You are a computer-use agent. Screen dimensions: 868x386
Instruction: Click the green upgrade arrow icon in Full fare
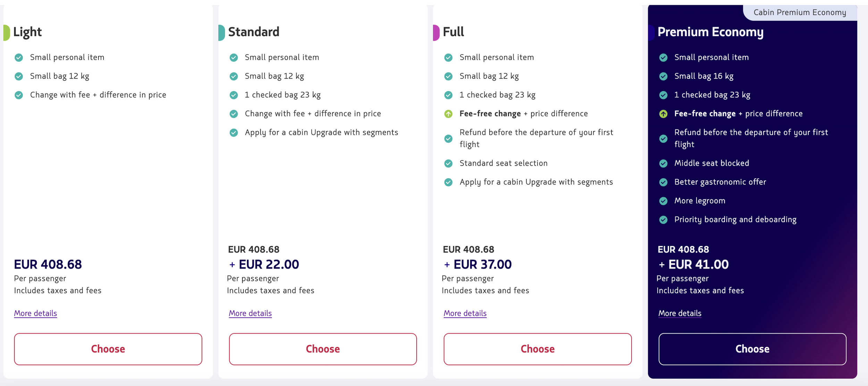click(x=448, y=114)
